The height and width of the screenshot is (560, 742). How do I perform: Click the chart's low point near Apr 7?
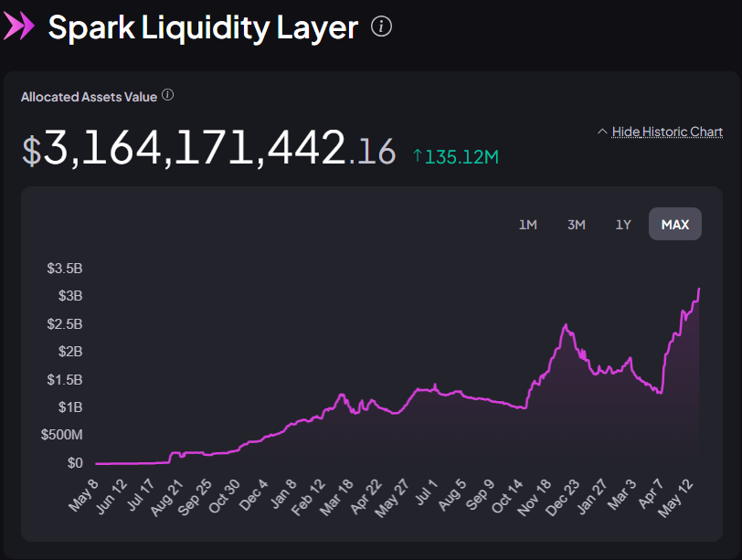tap(661, 393)
